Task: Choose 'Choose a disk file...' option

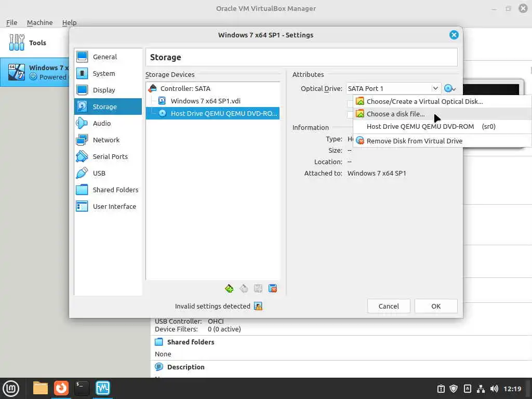Action: [442, 114]
